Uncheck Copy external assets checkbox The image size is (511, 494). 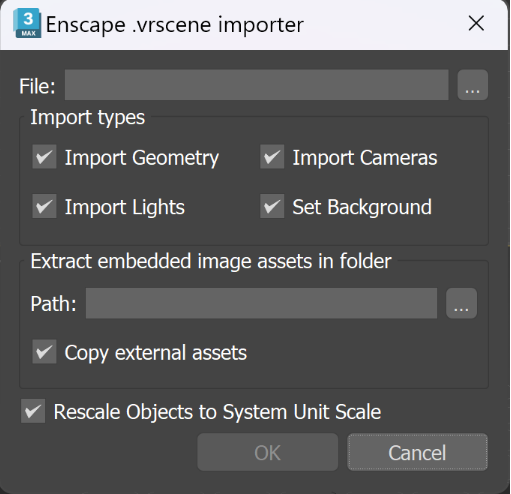click(x=44, y=352)
